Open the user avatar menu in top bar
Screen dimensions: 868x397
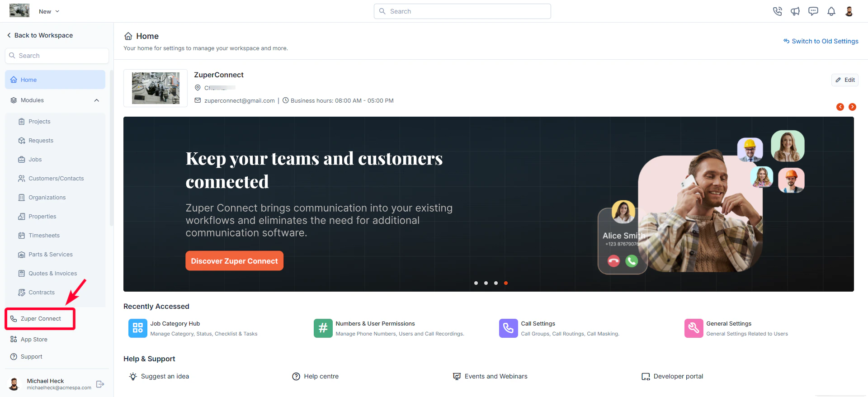[849, 11]
